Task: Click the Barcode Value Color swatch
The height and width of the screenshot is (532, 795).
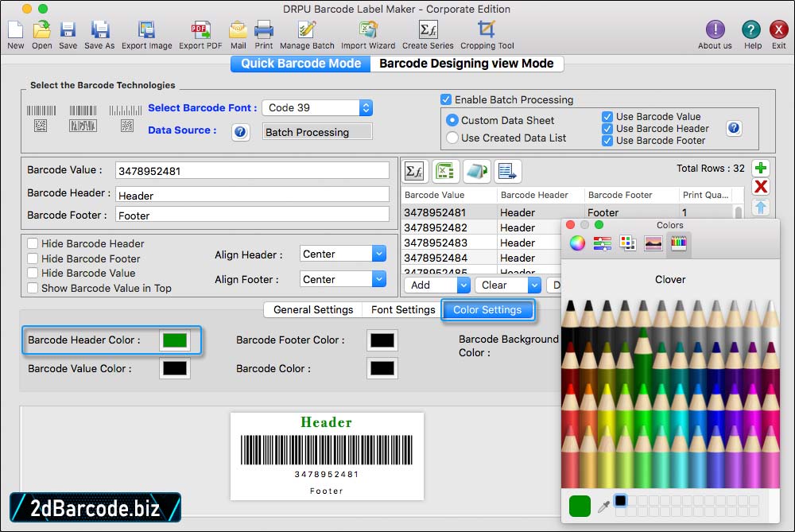Action: 175,368
